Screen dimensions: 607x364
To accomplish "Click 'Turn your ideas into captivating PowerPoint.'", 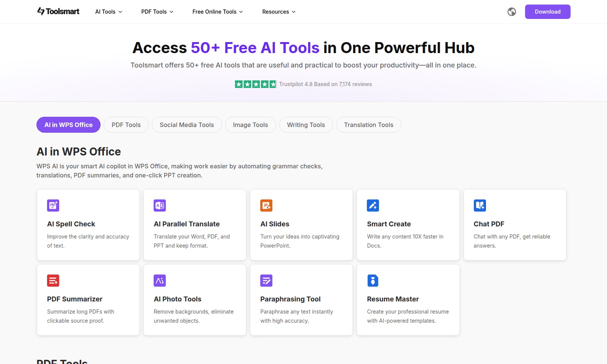I will pyautogui.click(x=300, y=241).
